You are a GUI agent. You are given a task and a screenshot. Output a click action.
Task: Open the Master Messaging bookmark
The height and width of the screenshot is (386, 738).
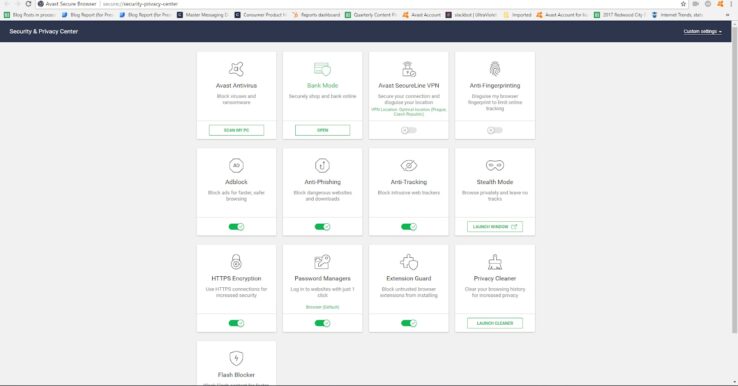tap(203, 15)
